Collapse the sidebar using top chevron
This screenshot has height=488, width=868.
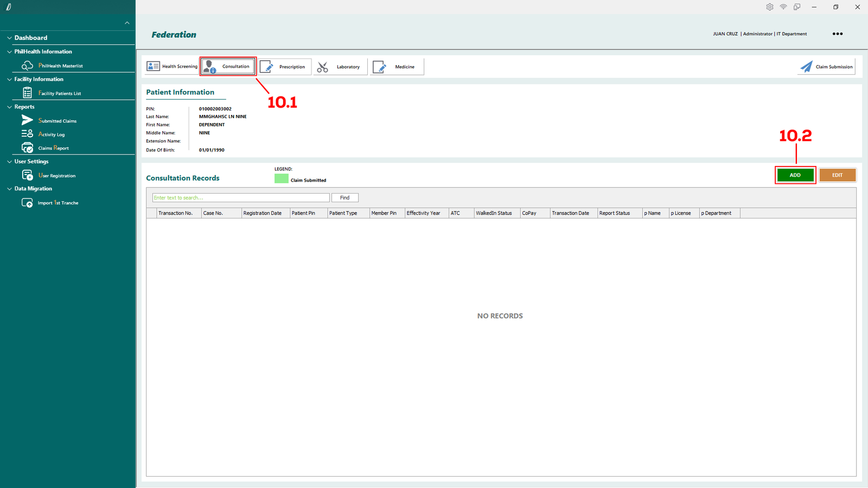coord(127,23)
